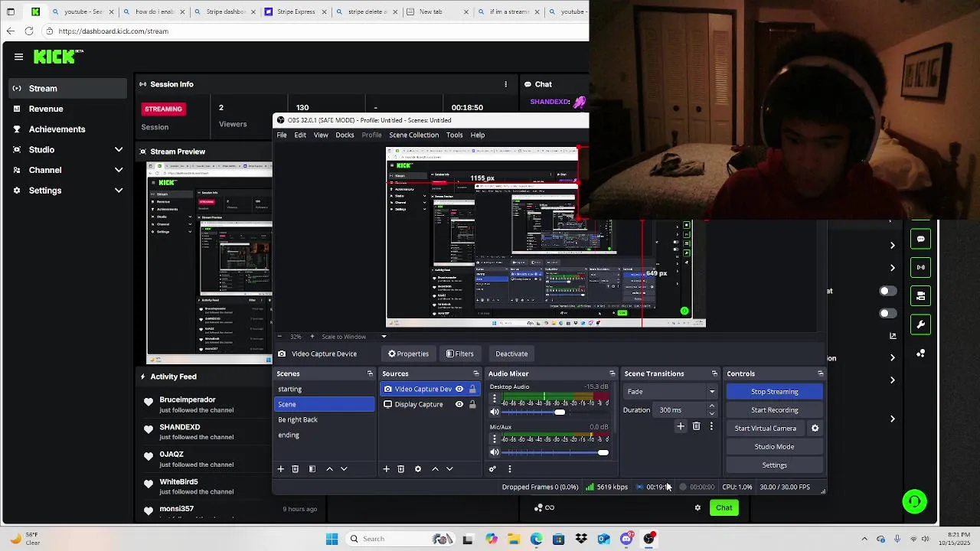Pop out the Scenes dock icon
This screenshot has width=980, height=551.
(370, 373)
